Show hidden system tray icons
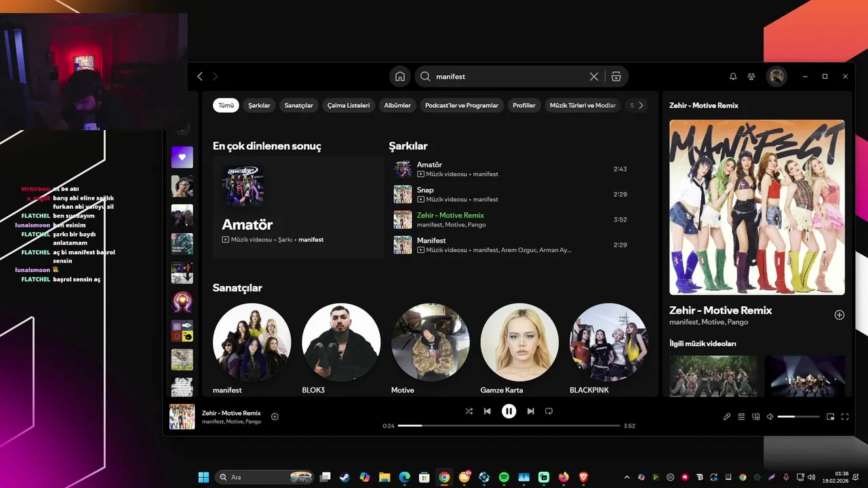The image size is (868, 488). [x=627, y=477]
